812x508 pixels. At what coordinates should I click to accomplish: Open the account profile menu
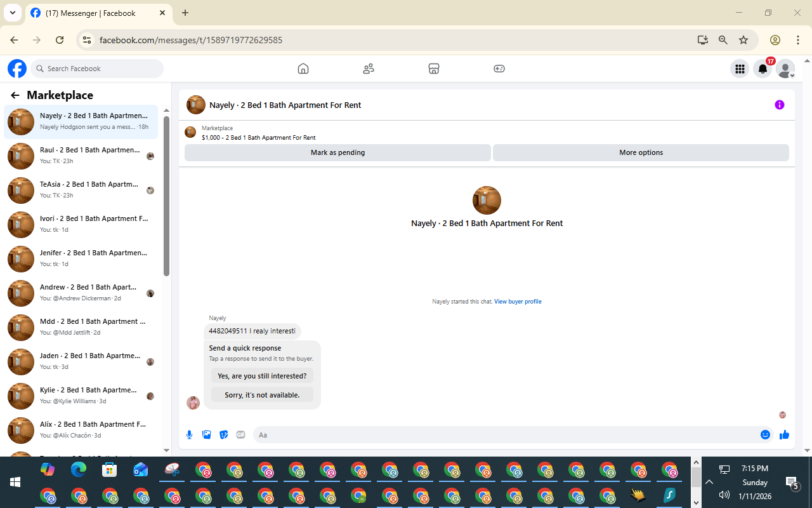786,69
